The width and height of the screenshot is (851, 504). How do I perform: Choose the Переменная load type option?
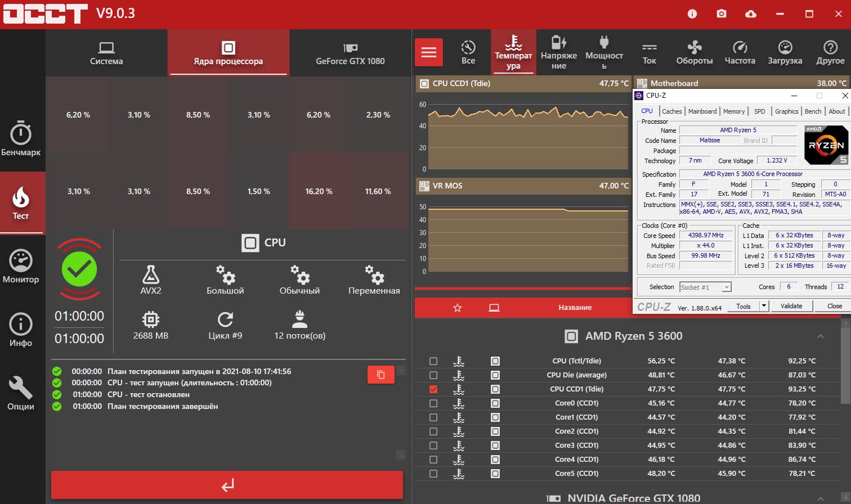(x=374, y=280)
